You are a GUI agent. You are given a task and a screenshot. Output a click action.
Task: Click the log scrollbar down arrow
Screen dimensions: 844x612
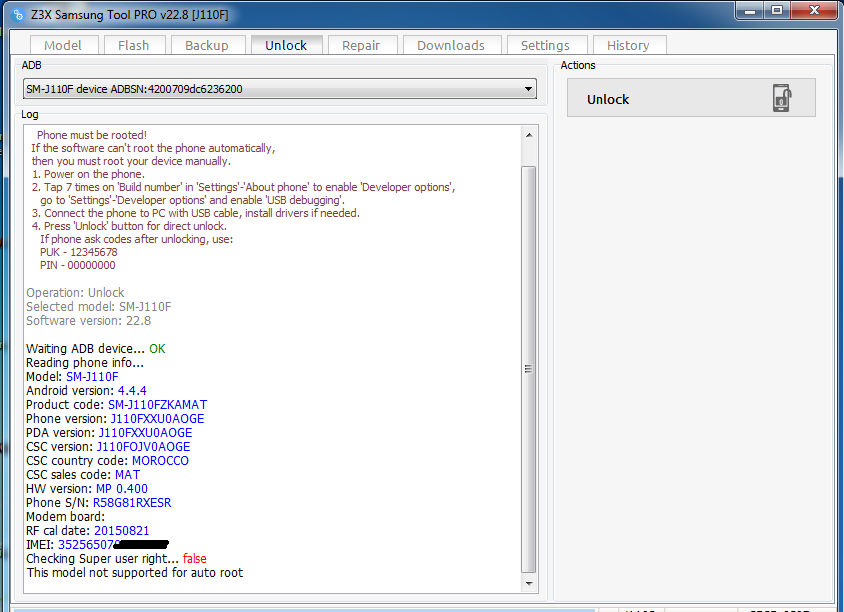[x=529, y=583]
